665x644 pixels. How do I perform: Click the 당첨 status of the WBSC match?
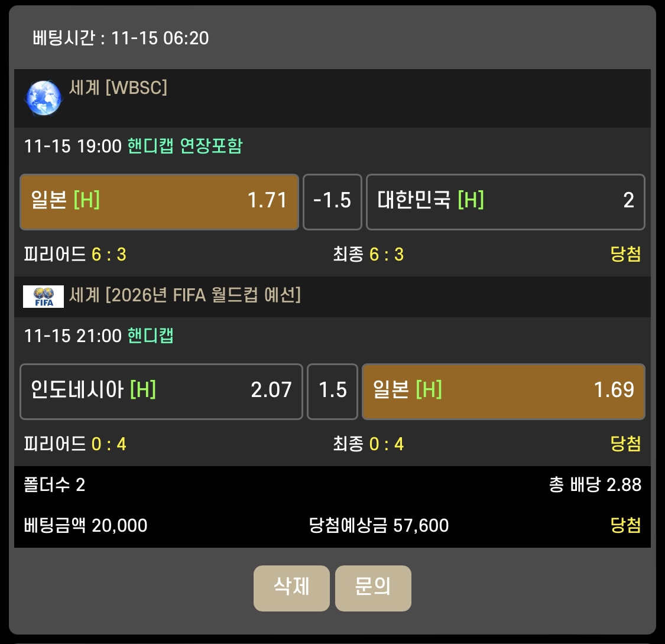625,255
